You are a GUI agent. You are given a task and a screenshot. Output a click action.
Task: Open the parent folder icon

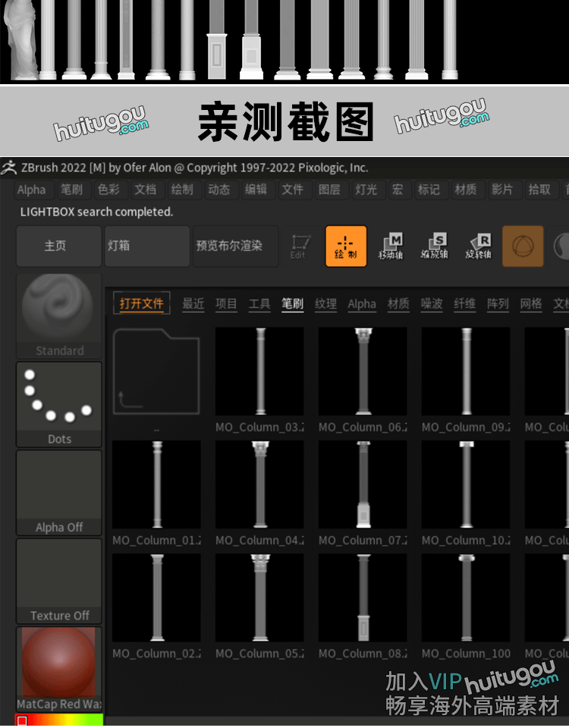point(156,372)
